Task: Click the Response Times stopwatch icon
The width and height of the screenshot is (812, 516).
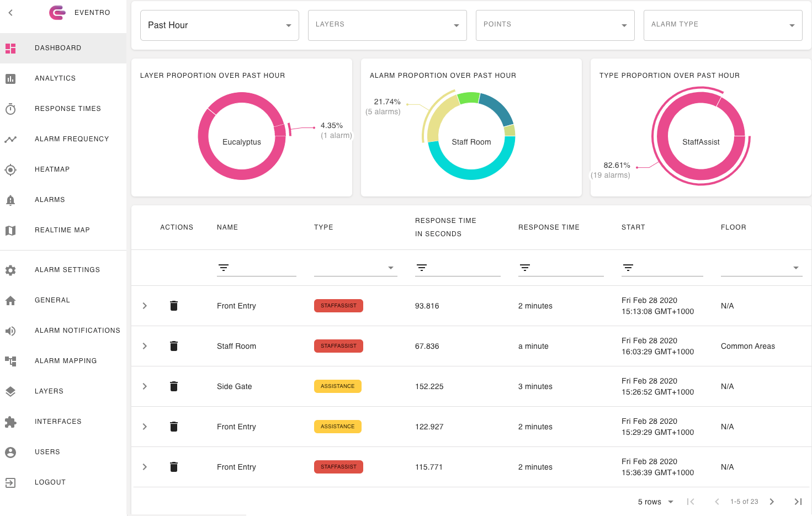Action: click(10, 109)
